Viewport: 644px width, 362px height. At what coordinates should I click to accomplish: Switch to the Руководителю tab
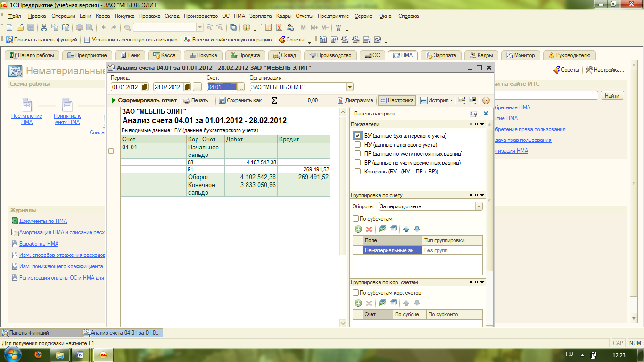tap(569, 55)
